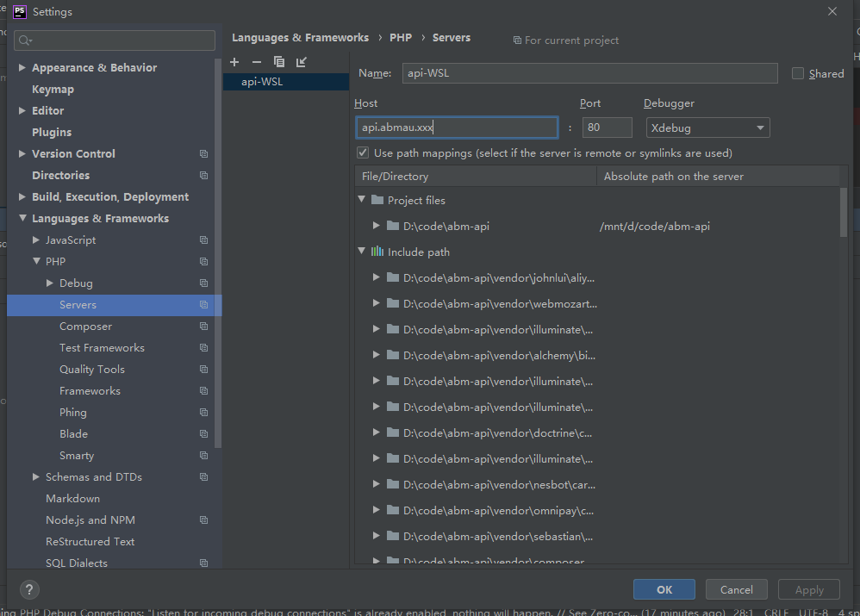Collapse the Project files tree node
Image resolution: width=860 pixels, height=616 pixels.
[x=361, y=199]
